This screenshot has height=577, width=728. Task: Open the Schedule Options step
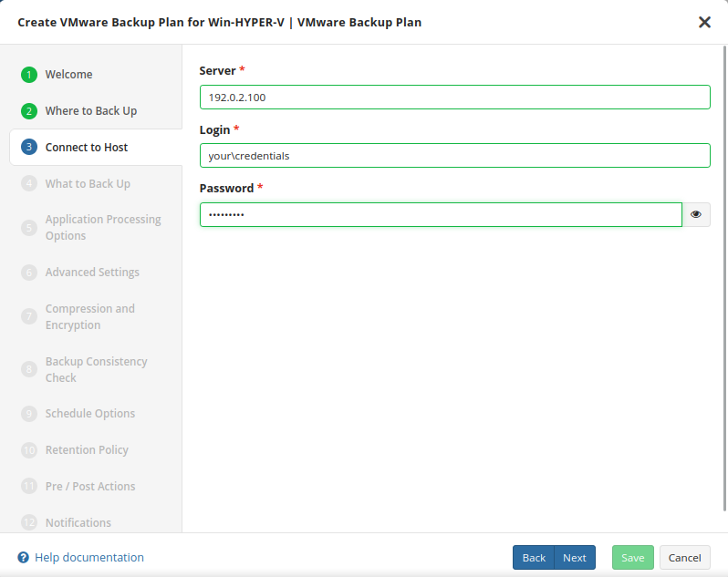point(89,414)
